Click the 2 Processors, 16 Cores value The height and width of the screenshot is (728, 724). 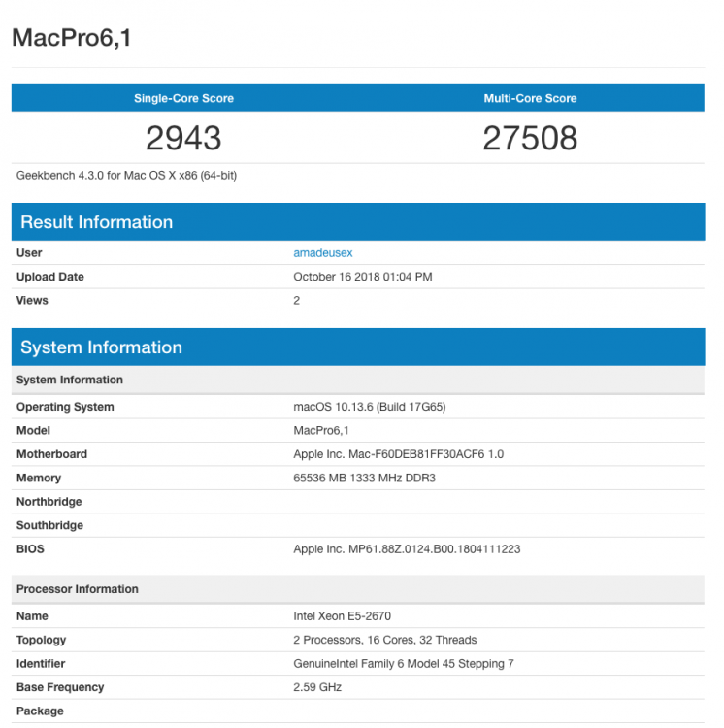[x=384, y=640]
